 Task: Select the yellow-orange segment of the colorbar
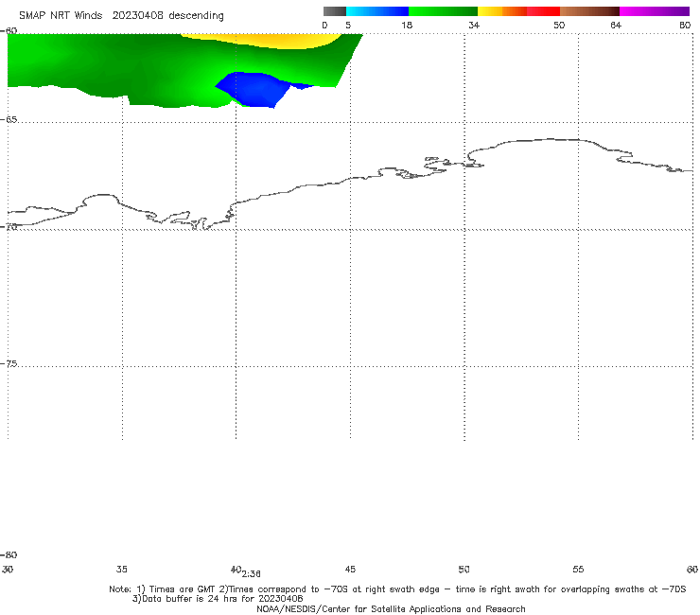(x=502, y=11)
